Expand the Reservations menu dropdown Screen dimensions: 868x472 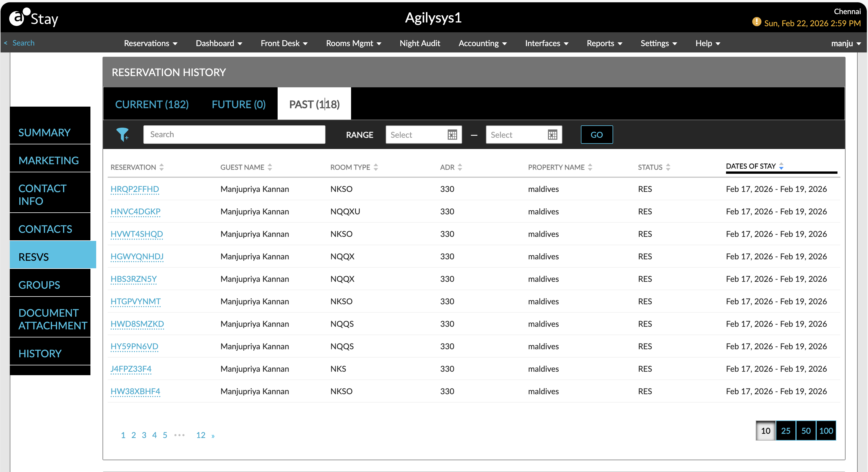pyautogui.click(x=150, y=43)
